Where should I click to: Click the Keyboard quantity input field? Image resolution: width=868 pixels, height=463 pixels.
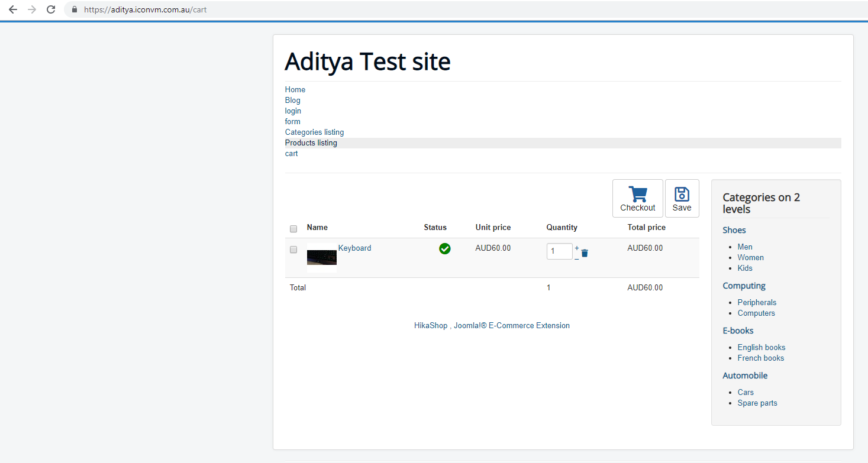[x=559, y=251]
